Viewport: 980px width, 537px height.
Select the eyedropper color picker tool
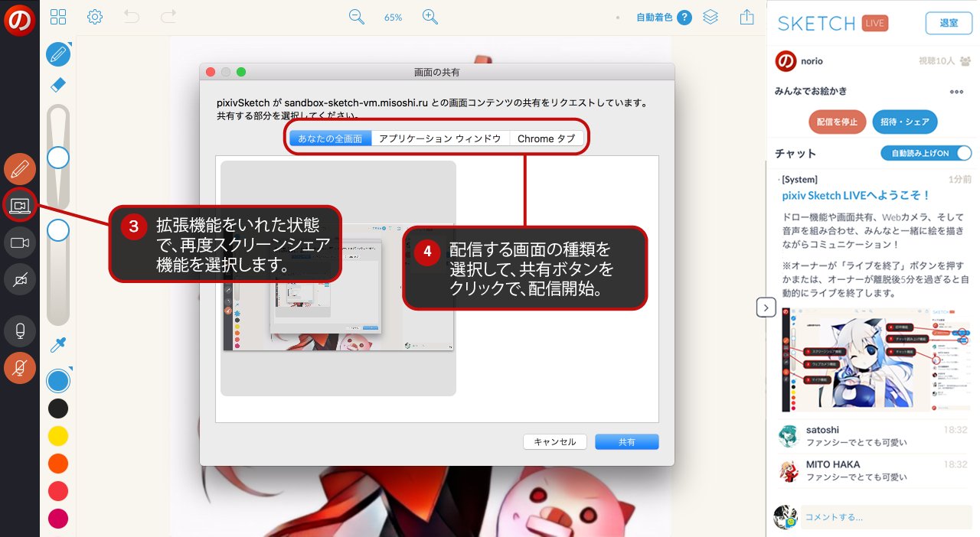tap(58, 345)
